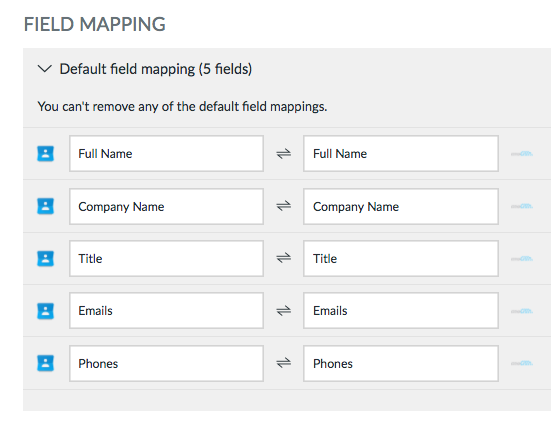This screenshot has width=551, height=422.
Task: Select the right Emails field
Action: pos(401,311)
